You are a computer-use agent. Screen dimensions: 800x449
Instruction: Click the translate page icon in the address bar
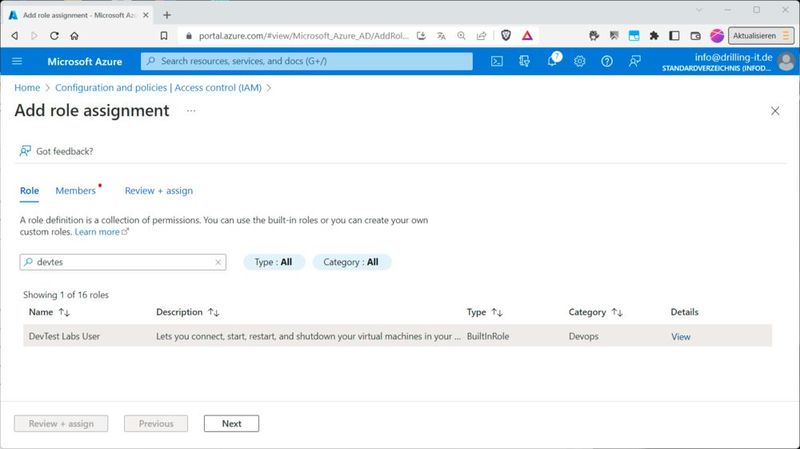[x=441, y=36]
